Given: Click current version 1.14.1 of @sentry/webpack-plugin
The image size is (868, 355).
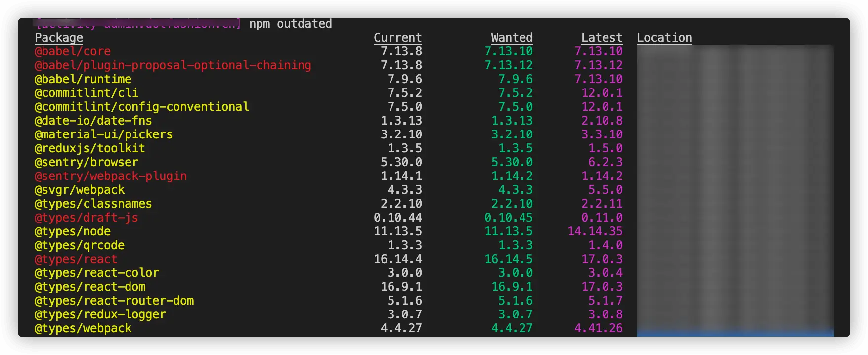Looking at the screenshot, I should (x=401, y=176).
